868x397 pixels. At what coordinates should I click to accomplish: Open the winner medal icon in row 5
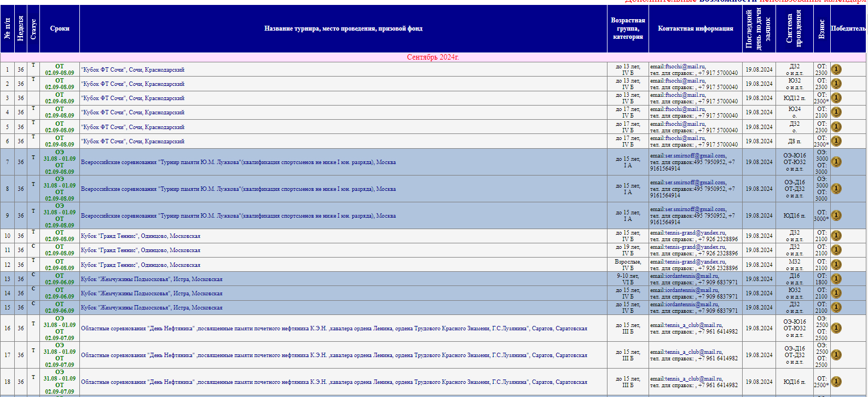pos(836,127)
